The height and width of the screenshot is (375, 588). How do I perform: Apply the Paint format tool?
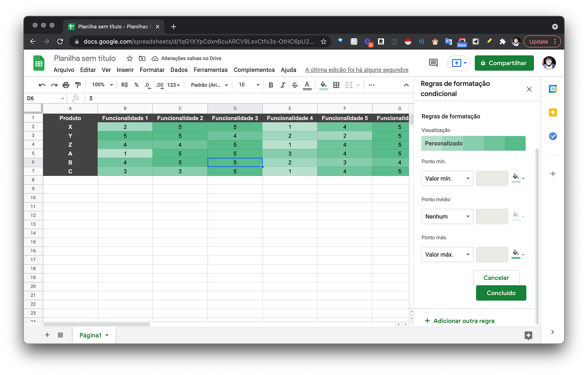pyautogui.click(x=78, y=85)
